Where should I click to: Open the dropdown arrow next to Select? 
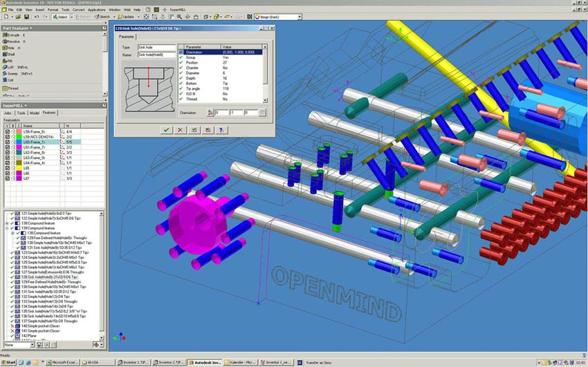(x=71, y=17)
